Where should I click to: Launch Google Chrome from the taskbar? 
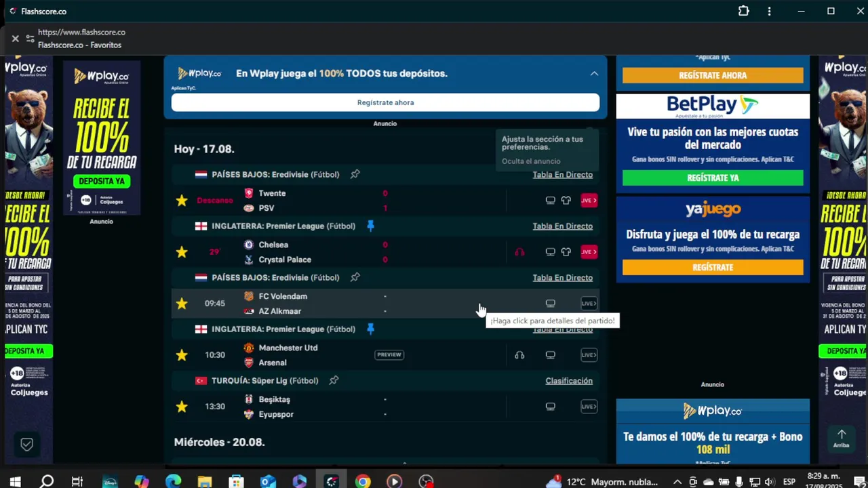(x=363, y=482)
